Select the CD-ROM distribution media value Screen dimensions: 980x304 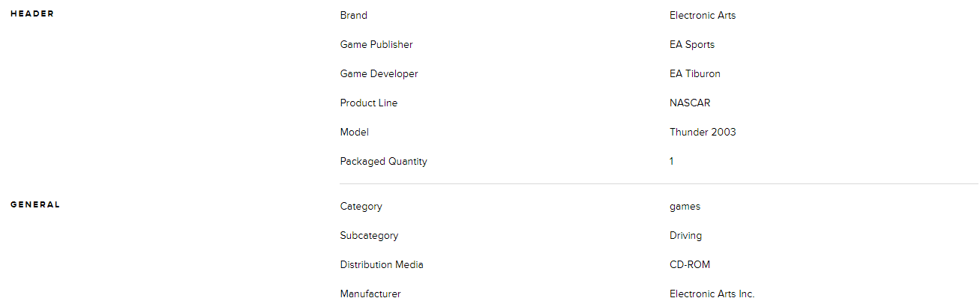(690, 264)
